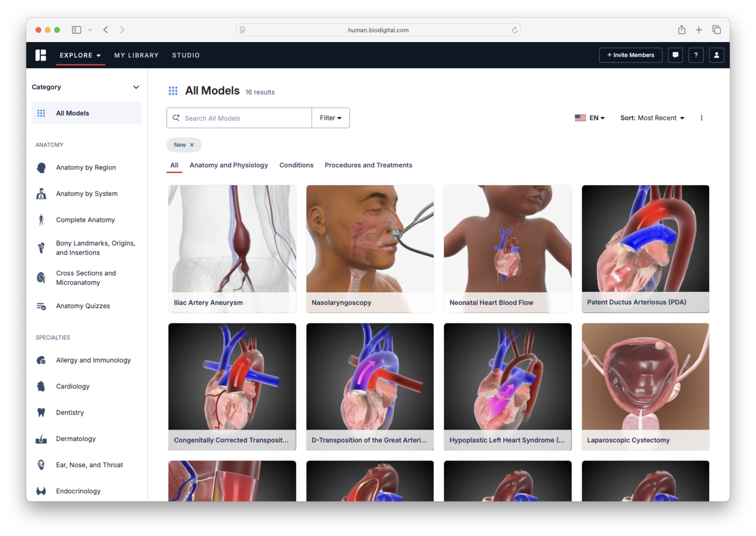The height and width of the screenshot is (536, 756).
Task: Click the Dermatology skin icon
Action: point(41,439)
